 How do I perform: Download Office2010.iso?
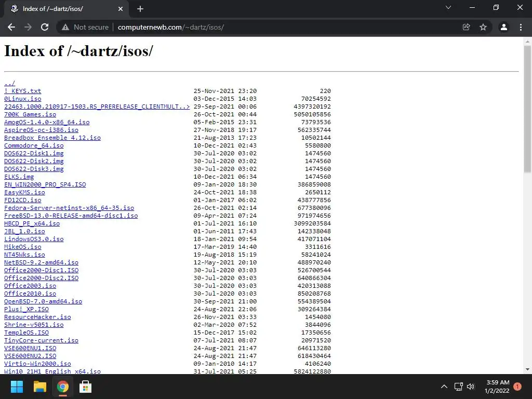pyautogui.click(x=30, y=294)
